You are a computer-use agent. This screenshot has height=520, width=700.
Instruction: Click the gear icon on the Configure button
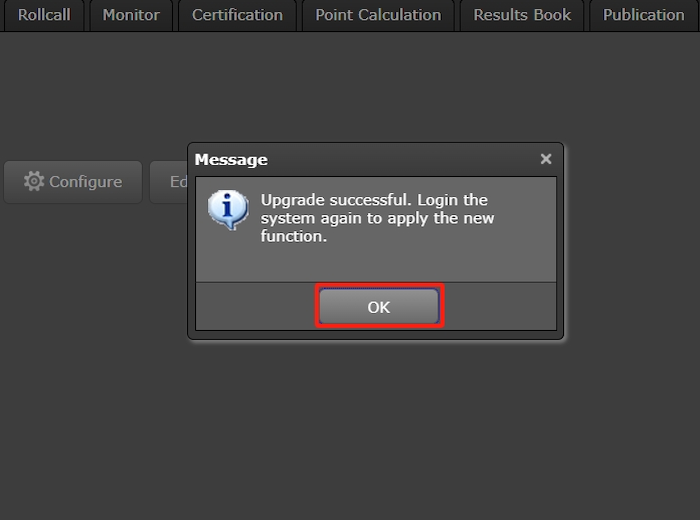(34, 181)
